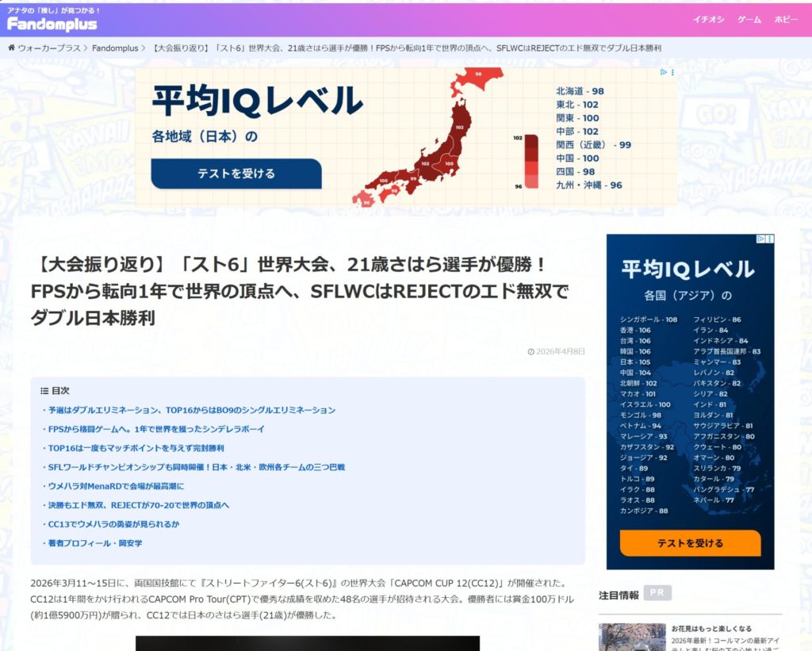Open three-dot options on top banner ad
This screenshot has height=651, width=812.
(672, 72)
